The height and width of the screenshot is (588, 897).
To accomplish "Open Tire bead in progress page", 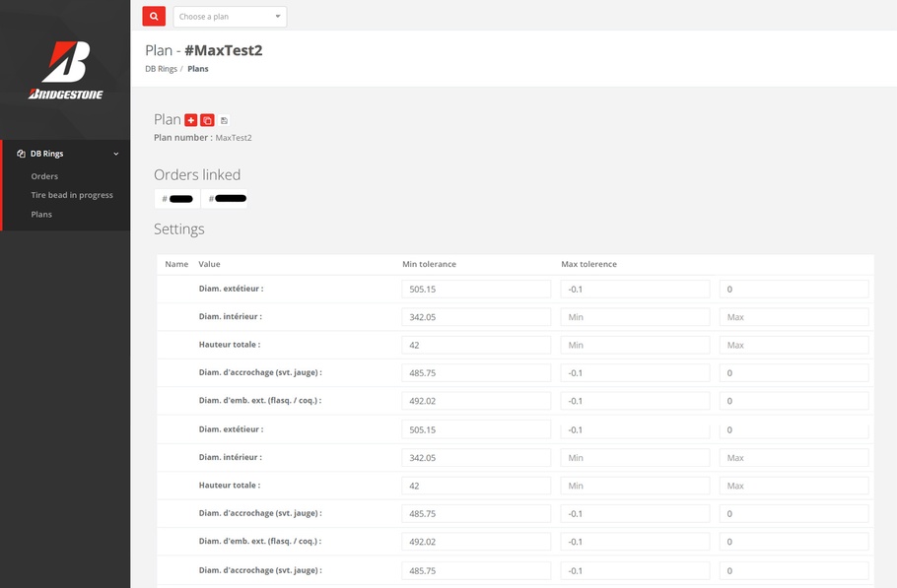I will [72, 195].
